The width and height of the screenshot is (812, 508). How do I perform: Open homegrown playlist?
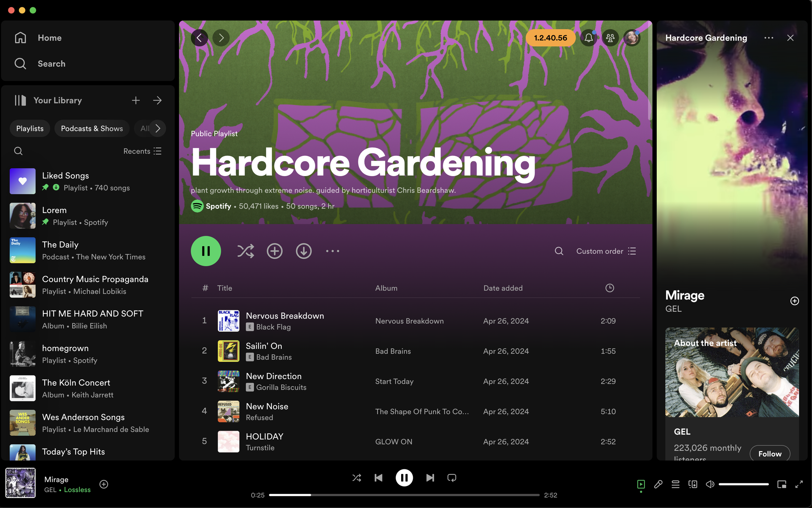88,354
